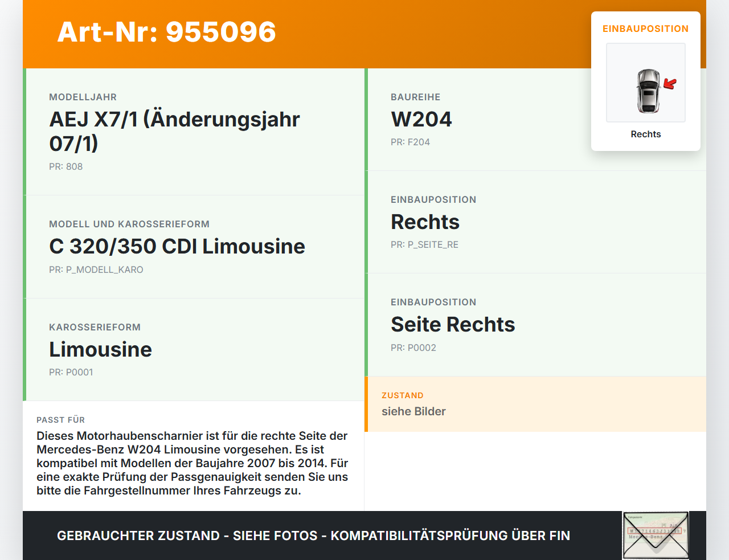729x560 pixels.
Task: Click PR: P_SEITE_RE code
Action: pos(425,244)
